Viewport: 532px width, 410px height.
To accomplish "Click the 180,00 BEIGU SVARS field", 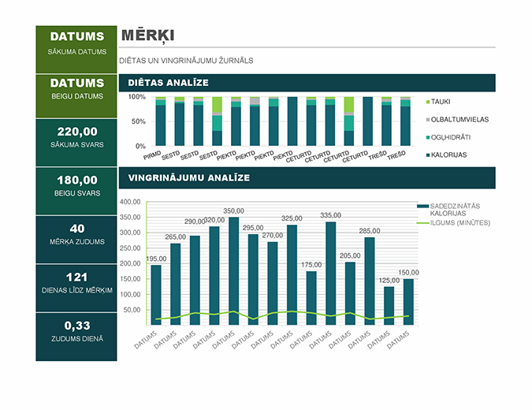I will [76, 185].
